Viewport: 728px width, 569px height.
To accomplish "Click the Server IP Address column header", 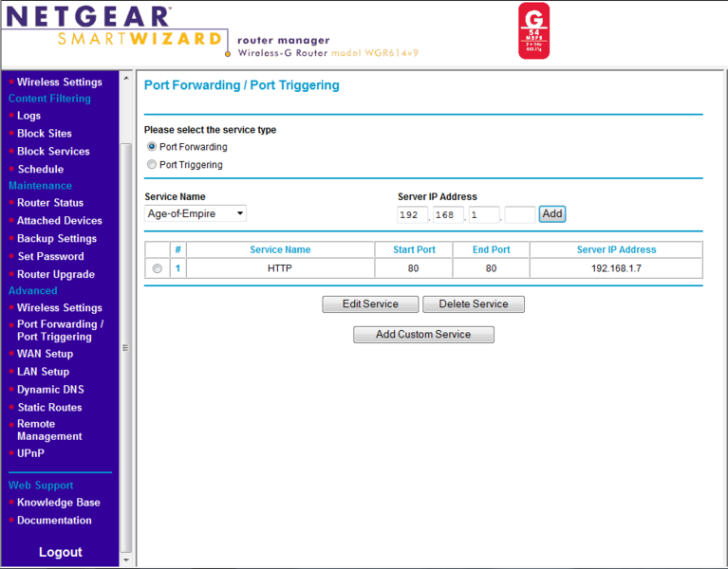I will (616, 249).
